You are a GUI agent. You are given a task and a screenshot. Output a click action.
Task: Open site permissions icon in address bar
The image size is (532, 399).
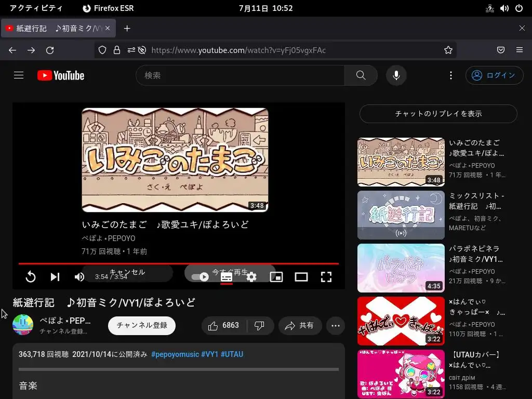(131, 50)
